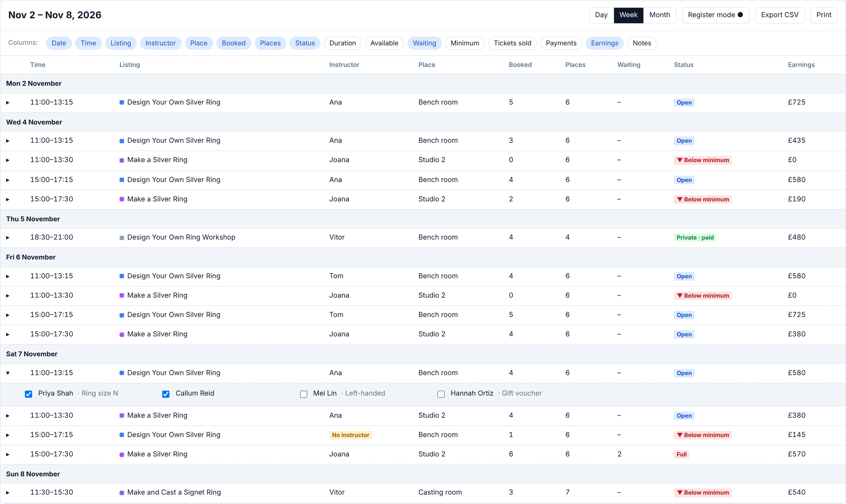This screenshot has height=504, width=846.
Task: Click the Booked column header
Action: (520, 64)
